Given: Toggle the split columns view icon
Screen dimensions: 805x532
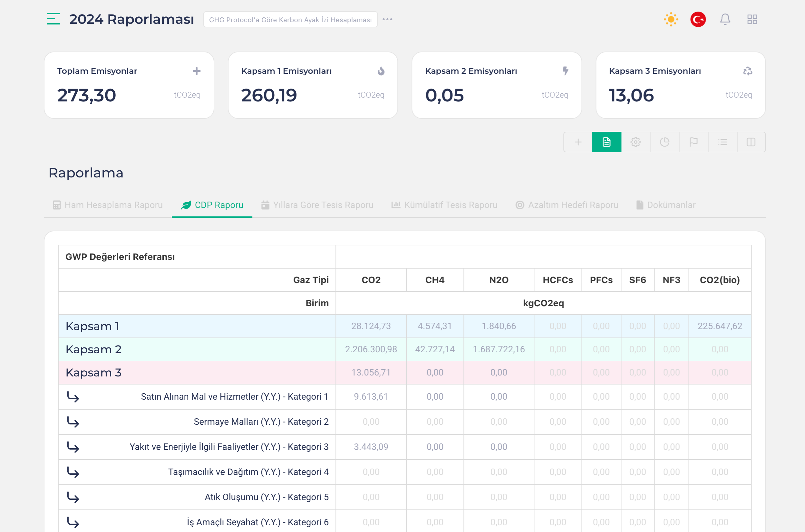Looking at the screenshot, I should (x=751, y=142).
